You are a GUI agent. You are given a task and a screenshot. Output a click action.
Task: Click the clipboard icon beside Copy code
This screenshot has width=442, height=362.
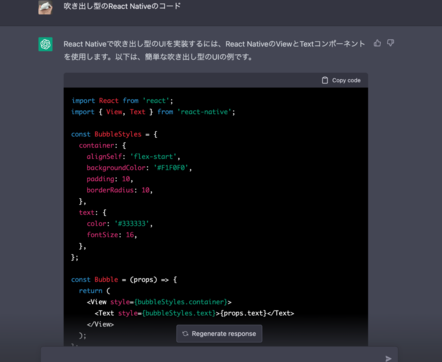(325, 80)
